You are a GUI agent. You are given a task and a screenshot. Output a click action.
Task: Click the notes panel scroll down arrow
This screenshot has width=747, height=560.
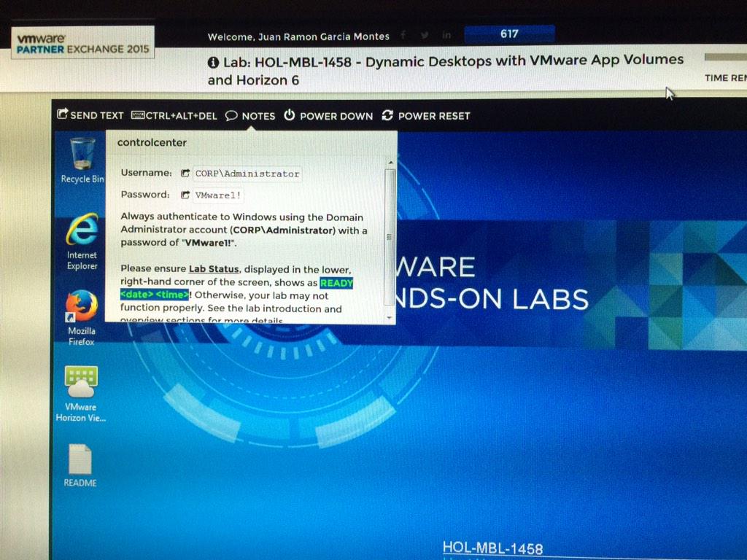[390, 317]
